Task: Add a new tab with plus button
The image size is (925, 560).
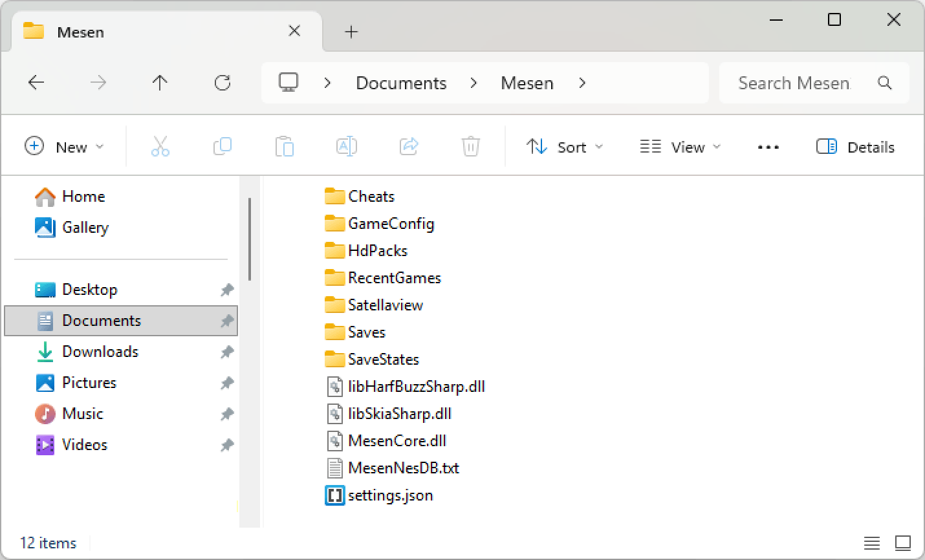Action: [x=351, y=32]
